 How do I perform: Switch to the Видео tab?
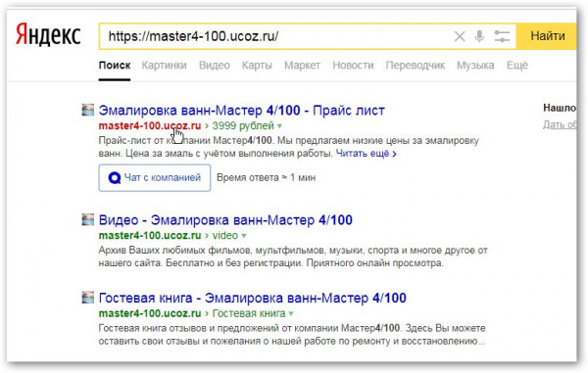(214, 66)
